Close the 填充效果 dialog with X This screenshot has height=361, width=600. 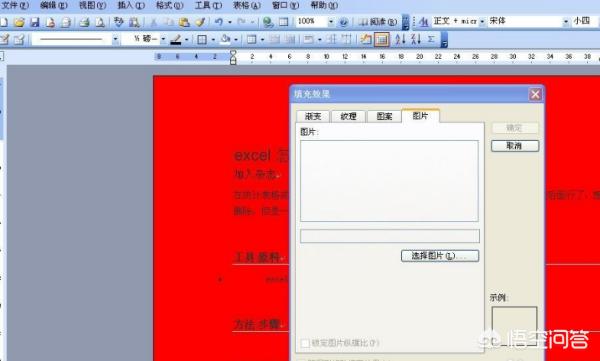(x=535, y=94)
